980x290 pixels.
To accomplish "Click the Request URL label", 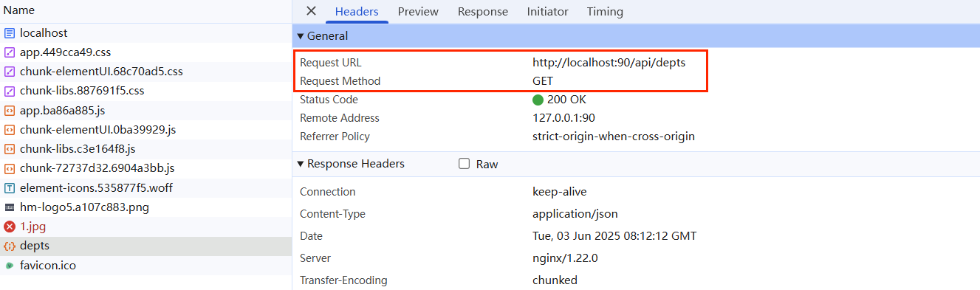I will [331, 63].
